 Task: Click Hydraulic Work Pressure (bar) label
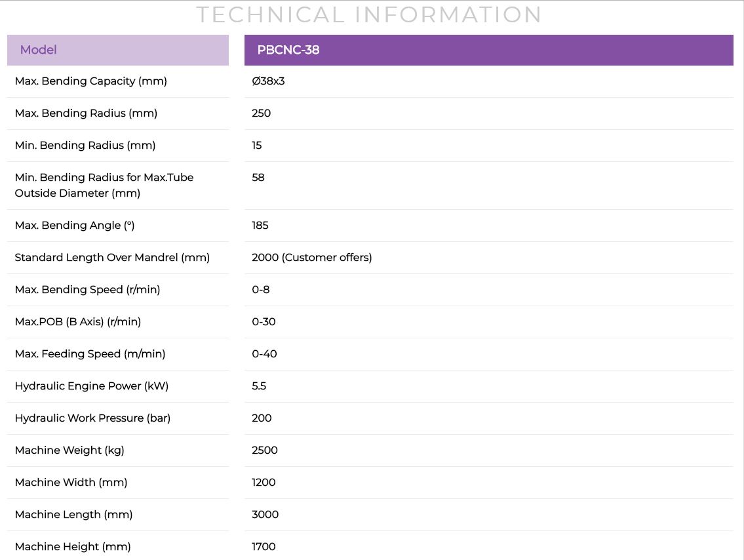(x=92, y=418)
